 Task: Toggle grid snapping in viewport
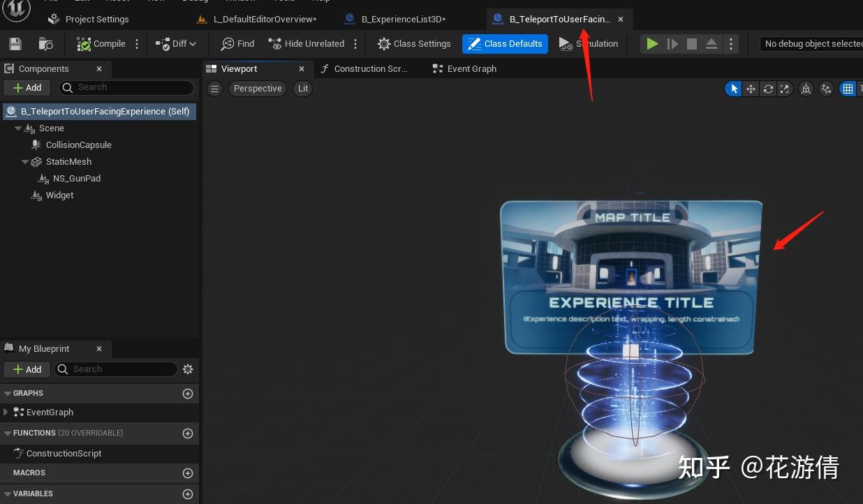(848, 89)
